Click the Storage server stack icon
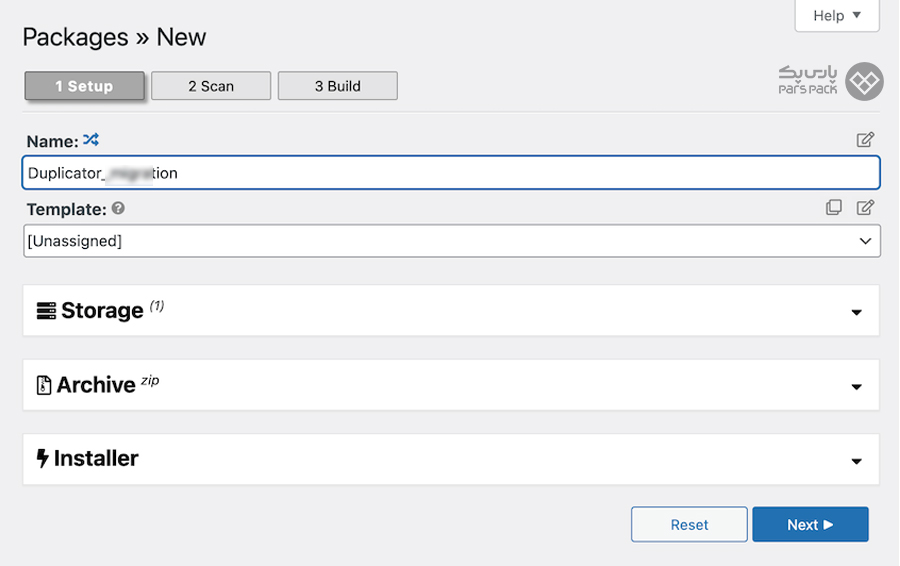Viewport: 900px width, 566px height. [46, 311]
